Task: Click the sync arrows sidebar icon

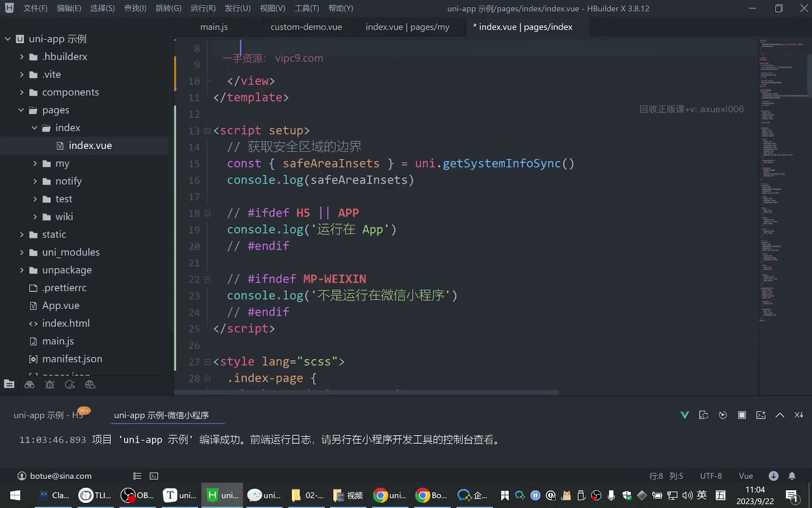Action: (x=70, y=384)
